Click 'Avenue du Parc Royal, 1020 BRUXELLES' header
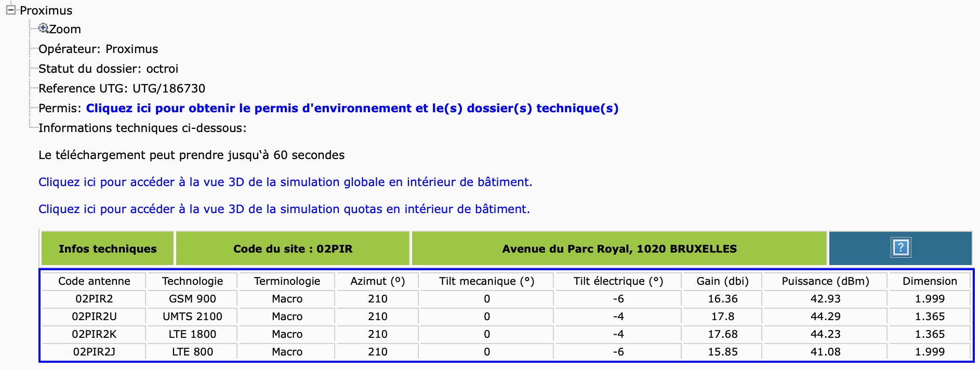 [619, 248]
